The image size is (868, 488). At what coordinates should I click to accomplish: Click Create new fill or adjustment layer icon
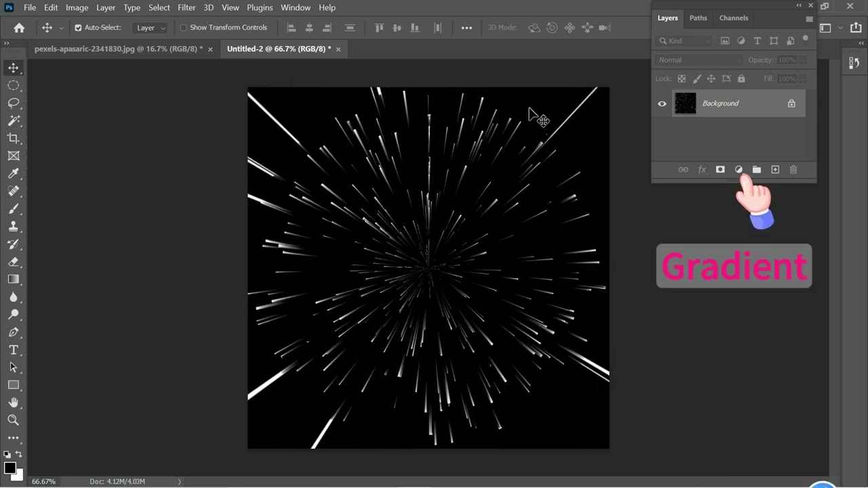coord(738,169)
